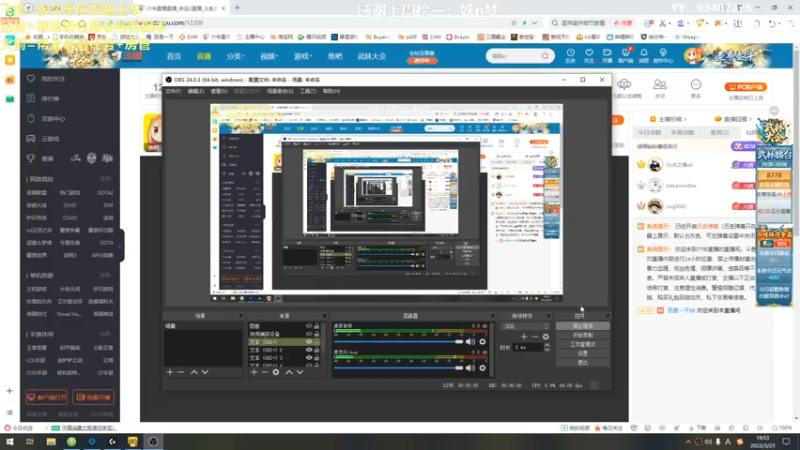Open desktop audio settings gear
This screenshot has width=800, height=450.
(x=483, y=341)
